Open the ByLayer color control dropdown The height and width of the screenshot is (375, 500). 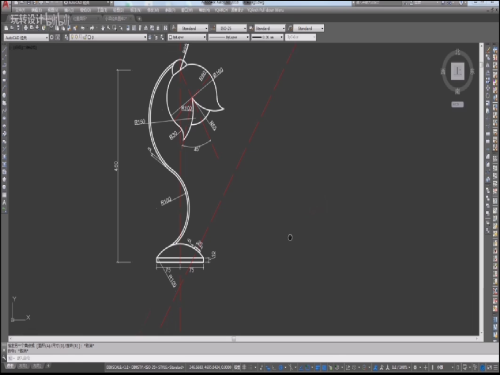(187, 37)
